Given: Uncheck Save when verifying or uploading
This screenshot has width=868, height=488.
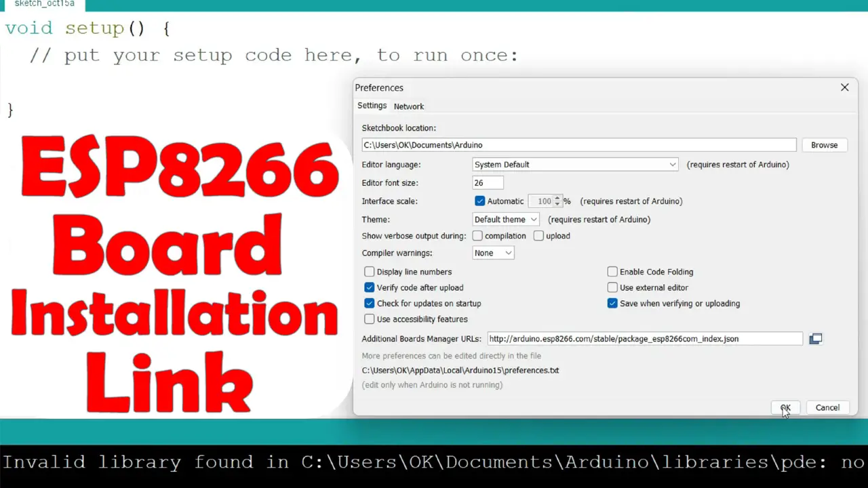Looking at the screenshot, I should [612, 304].
